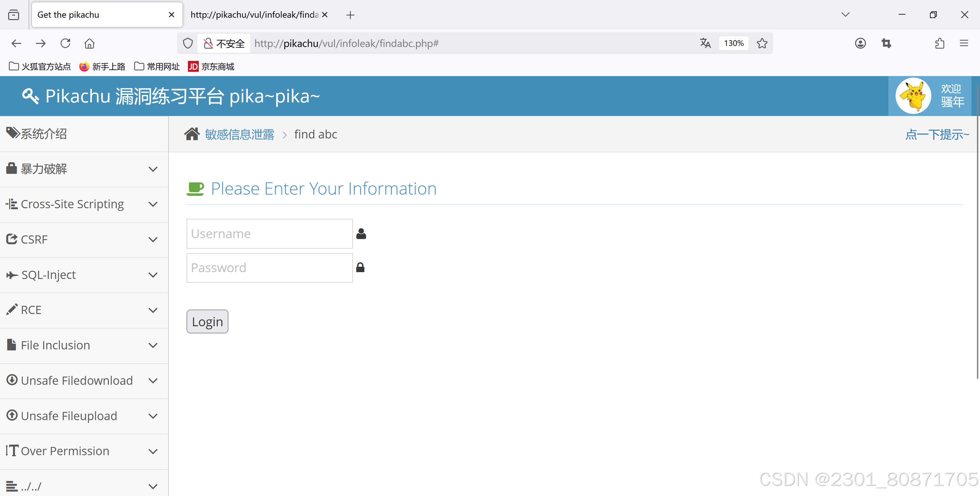Click the home icon in toolbar
Image resolution: width=980 pixels, height=496 pixels.
tap(90, 43)
